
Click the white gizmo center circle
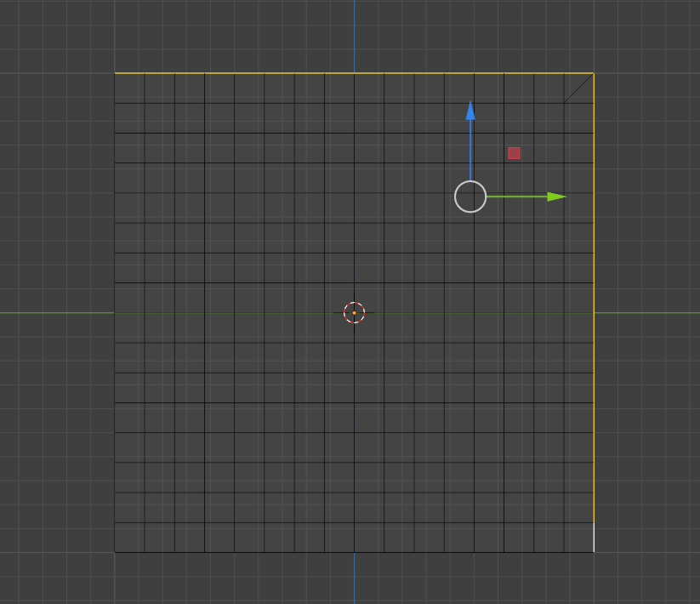click(470, 197)
